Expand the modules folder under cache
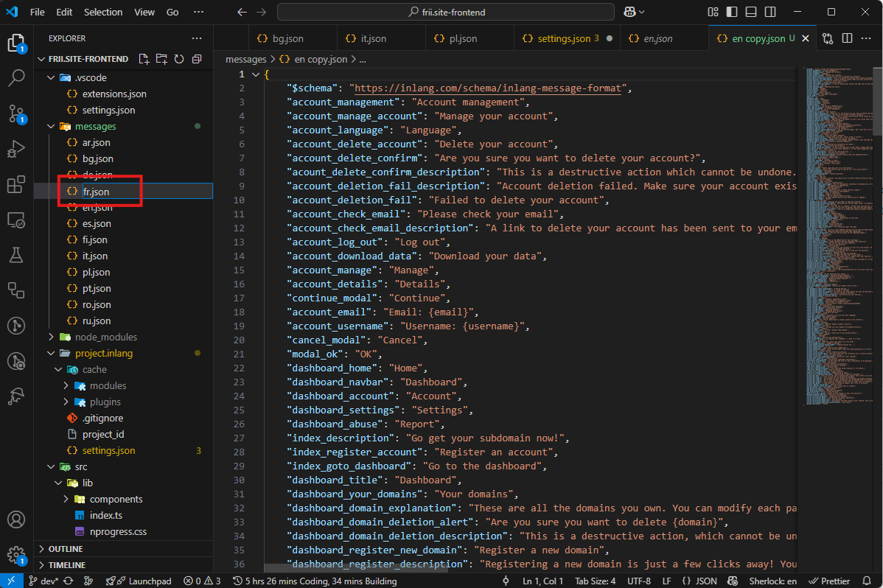 coord(66,386)
